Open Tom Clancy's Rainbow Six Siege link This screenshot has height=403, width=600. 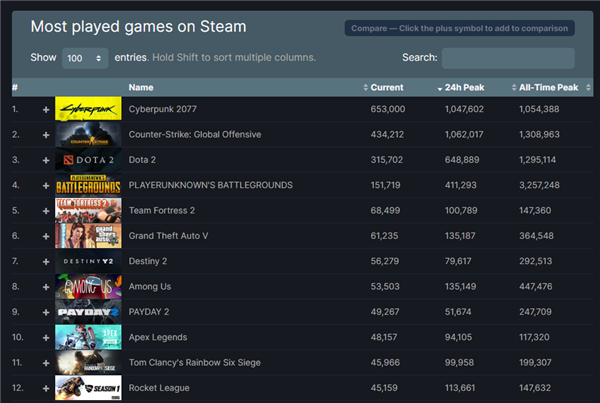(195, 362)
